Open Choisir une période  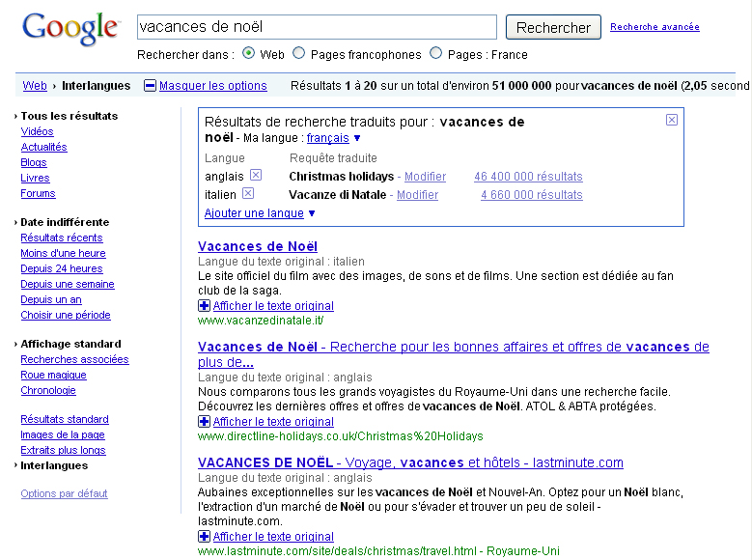[x=66, y=315]
